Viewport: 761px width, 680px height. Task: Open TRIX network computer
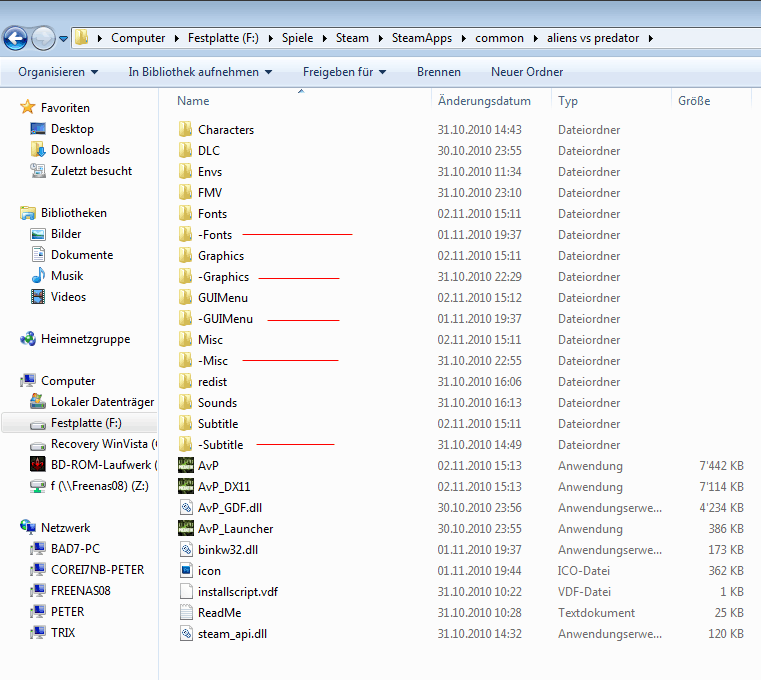(x=63, y=632)
